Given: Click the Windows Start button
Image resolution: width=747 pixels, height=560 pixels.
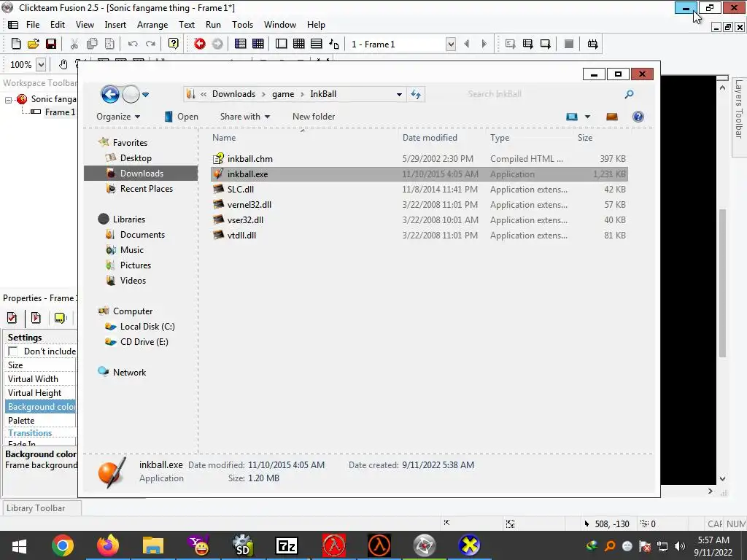Looking at the screenshot, I should 19,545.
